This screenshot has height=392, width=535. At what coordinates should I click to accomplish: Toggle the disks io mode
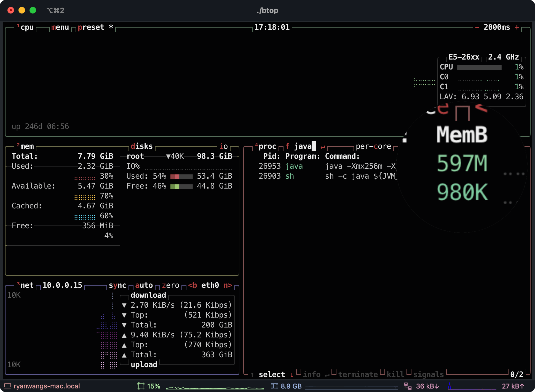point(224,146)
